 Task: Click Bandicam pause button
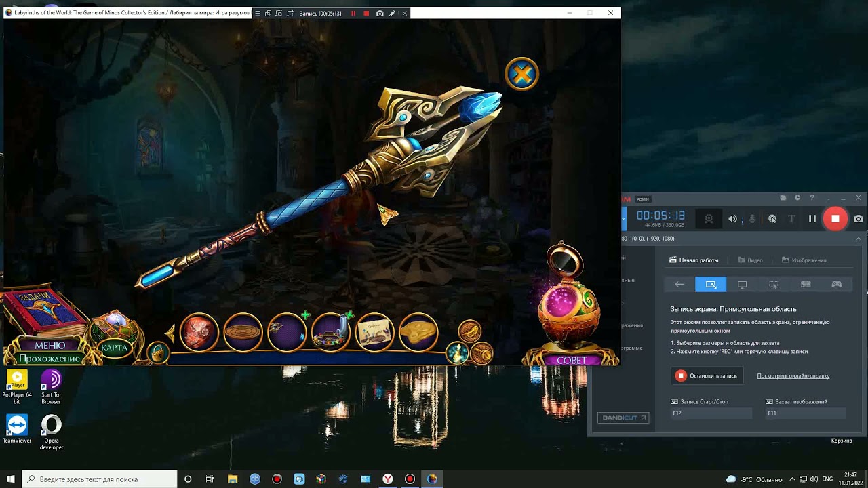[812, 219]
